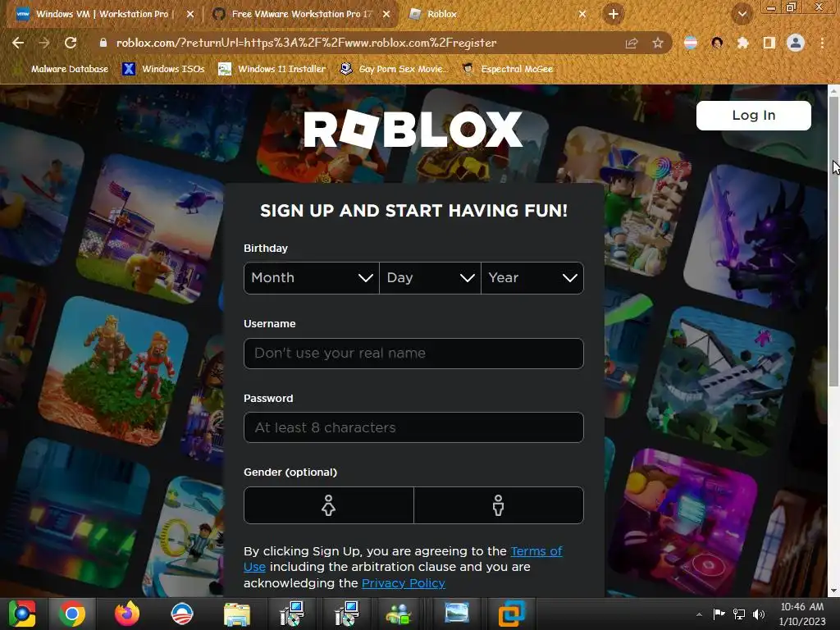Open the Terms of Use link
The width and height of the screenshot is (840, 630).
tap(536, 551)
